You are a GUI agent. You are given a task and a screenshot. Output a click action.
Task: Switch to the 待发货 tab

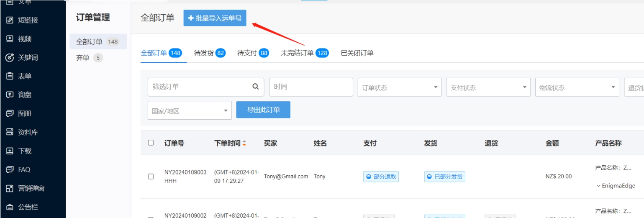coord(209,53)
